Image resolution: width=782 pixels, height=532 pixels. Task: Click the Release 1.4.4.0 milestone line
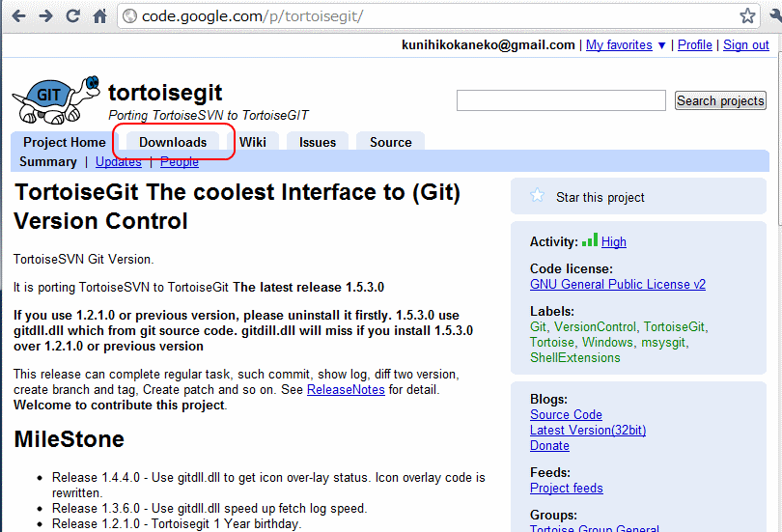268,485
